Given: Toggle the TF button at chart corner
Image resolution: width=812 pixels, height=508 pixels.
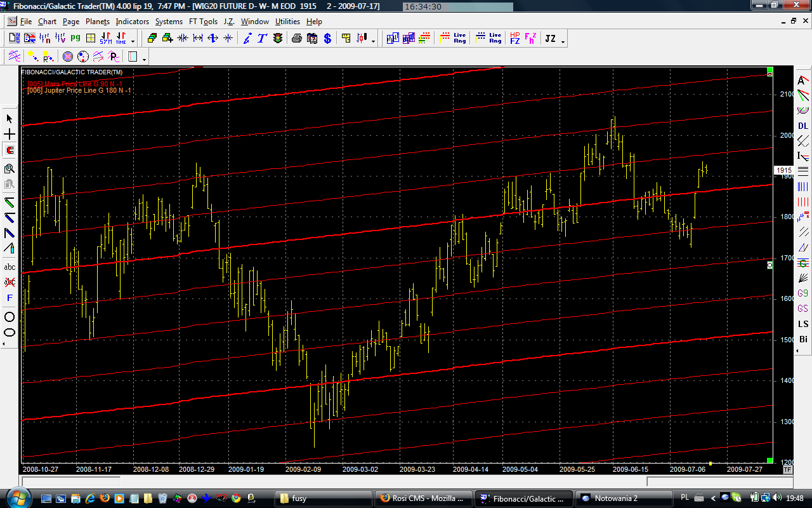Looking at the screenshot, I should 788,470.
